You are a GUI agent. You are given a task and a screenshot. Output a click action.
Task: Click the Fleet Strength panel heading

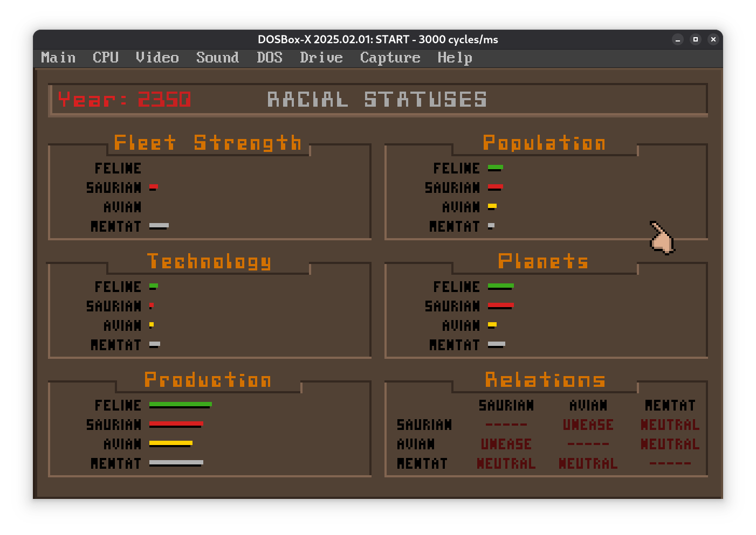tap(208, 143)
